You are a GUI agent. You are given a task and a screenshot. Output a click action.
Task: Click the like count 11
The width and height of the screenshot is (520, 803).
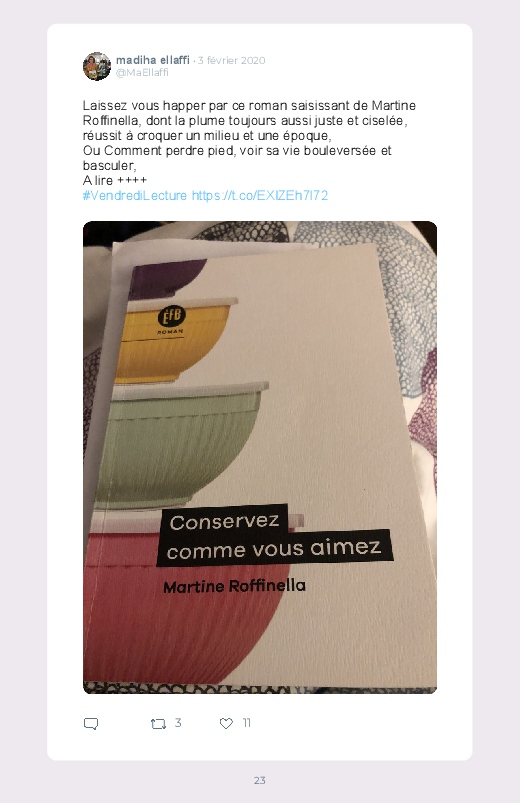[246, 723]
